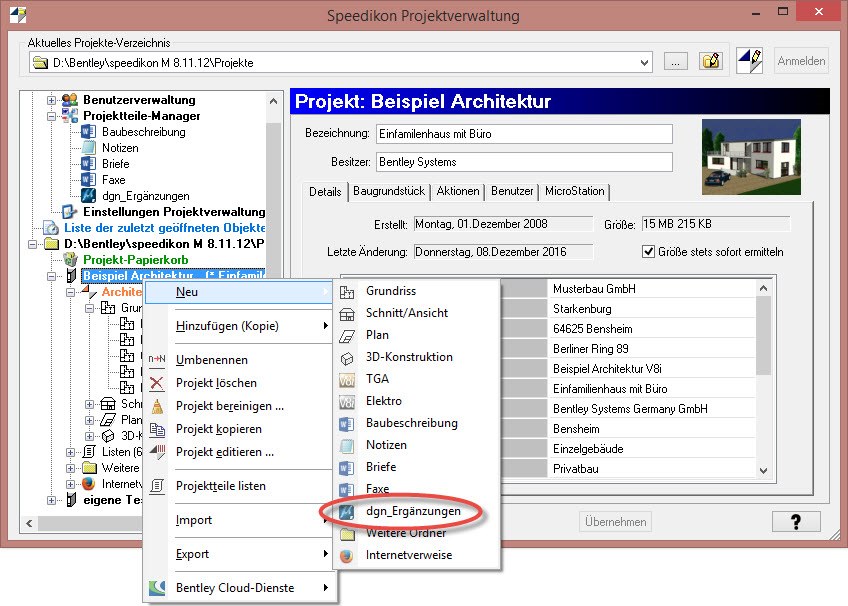Click the Anmelden button
848x606 pixels.
click(x=801, y=61)
